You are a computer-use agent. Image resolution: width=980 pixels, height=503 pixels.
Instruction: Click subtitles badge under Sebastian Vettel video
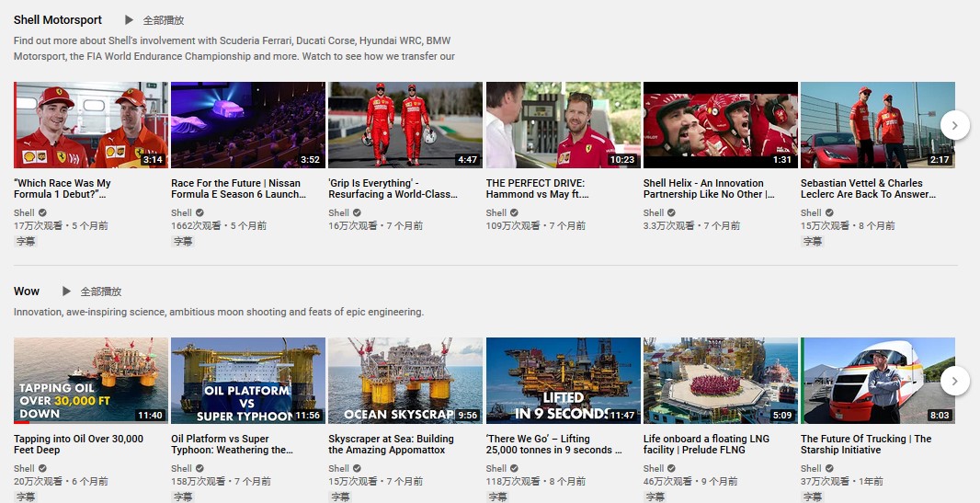point(813,241)
